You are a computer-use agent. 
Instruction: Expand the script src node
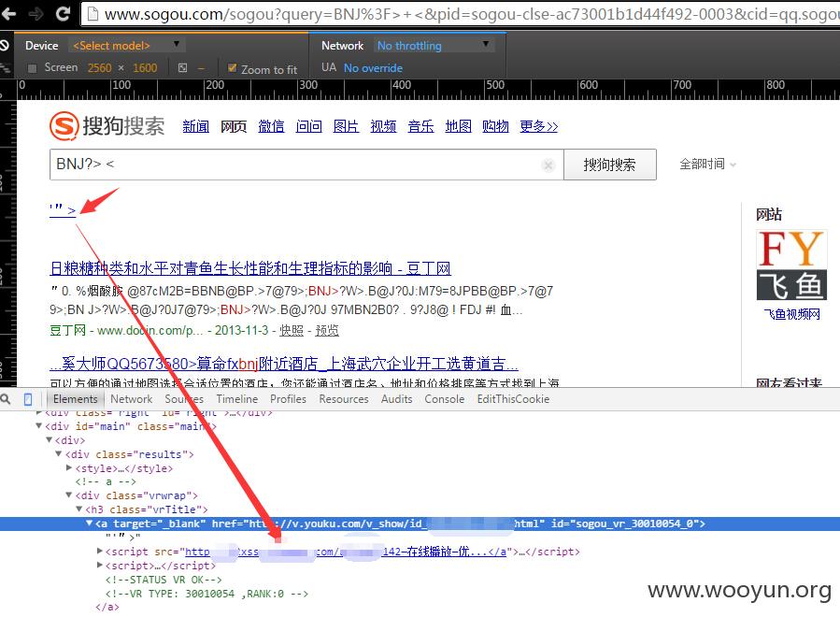[x=99, y=551]
